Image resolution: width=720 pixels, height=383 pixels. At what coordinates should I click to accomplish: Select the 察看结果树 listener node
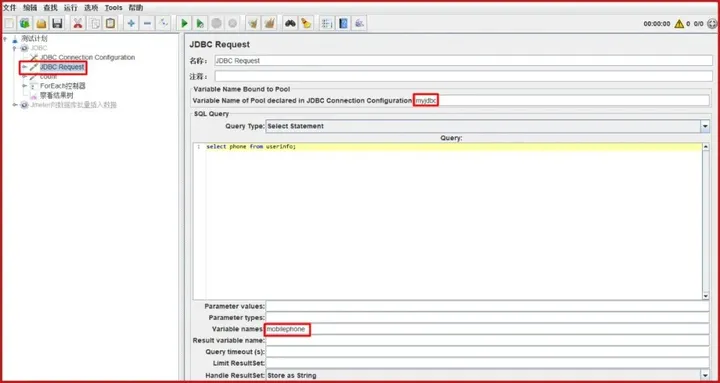[56, 96]
